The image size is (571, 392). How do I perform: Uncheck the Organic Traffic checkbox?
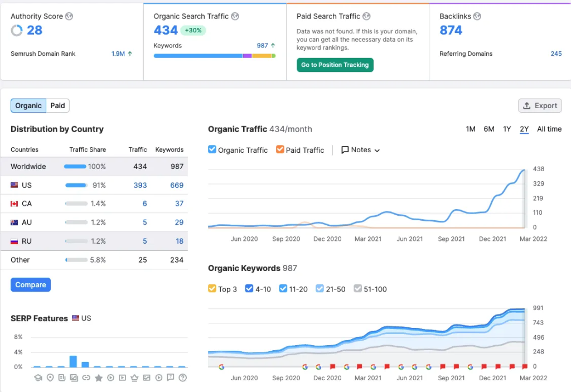[x=212, y=149]
